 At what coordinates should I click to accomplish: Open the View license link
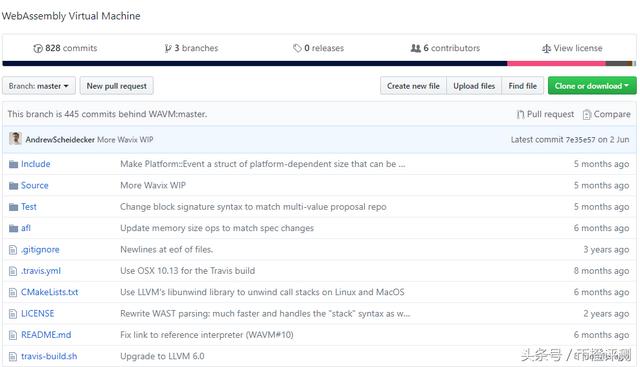tap(572, 48)
